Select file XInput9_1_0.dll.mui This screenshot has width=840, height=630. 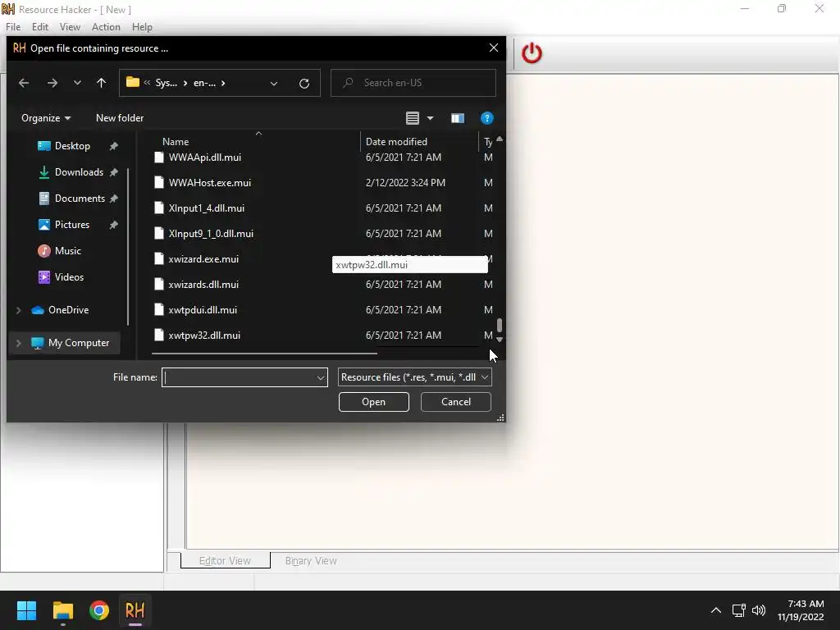[211, 234]
